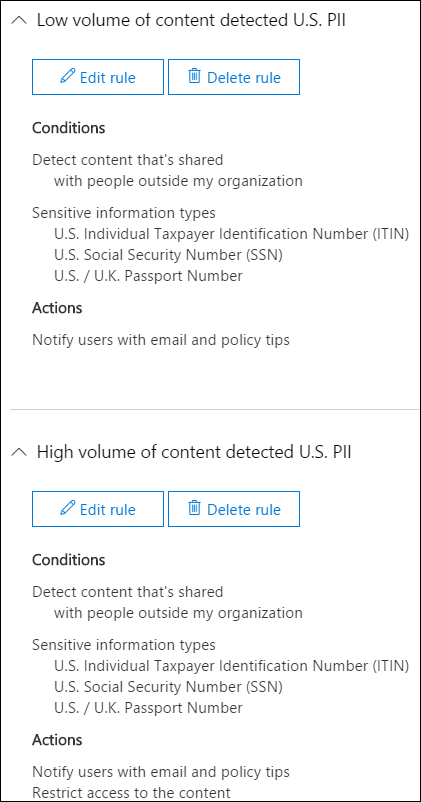Collapse the High volume of content rule chevron
Image resolution: width=421 pixels, height=802 pixels.
(19, 452)
